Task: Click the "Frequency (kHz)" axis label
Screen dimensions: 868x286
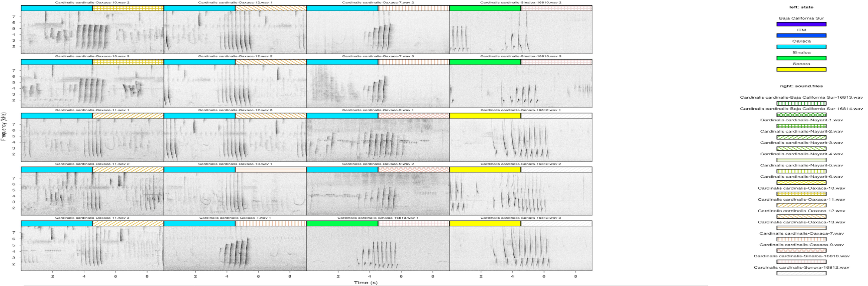Action: coord(4,126)
